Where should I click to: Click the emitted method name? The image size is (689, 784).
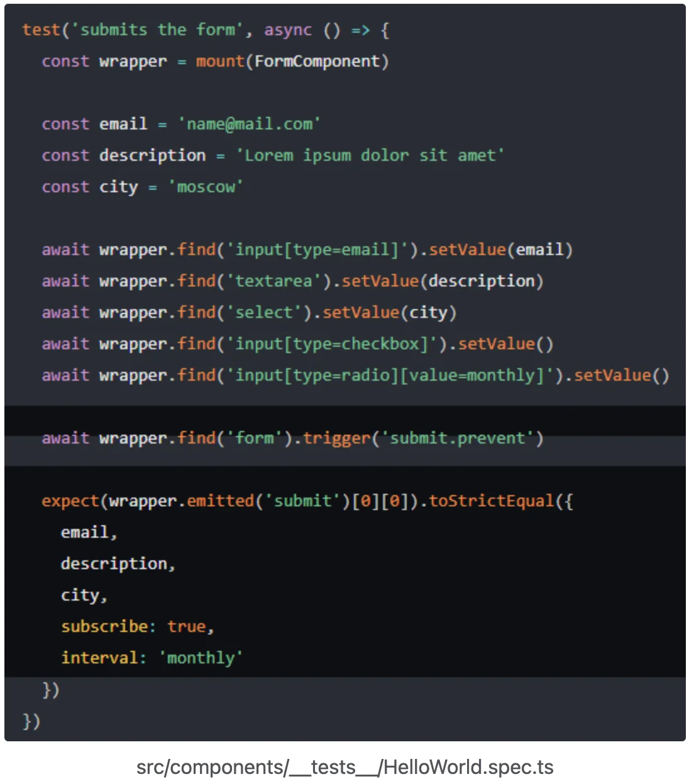click(x=220, y=501)
